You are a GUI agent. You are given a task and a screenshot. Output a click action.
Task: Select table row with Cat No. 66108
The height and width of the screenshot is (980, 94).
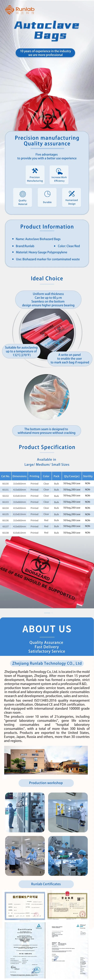(x=47, y=533)
